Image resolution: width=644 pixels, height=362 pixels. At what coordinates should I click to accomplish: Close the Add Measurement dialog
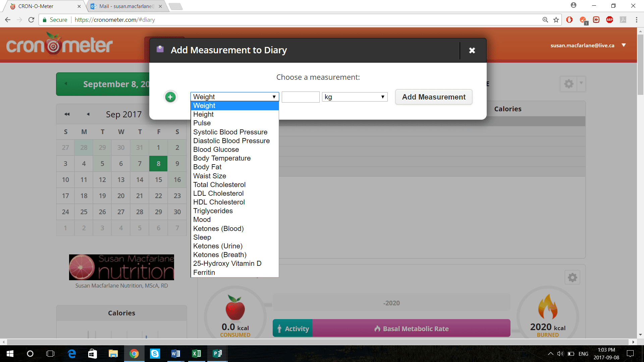click(x=472, y=50)
